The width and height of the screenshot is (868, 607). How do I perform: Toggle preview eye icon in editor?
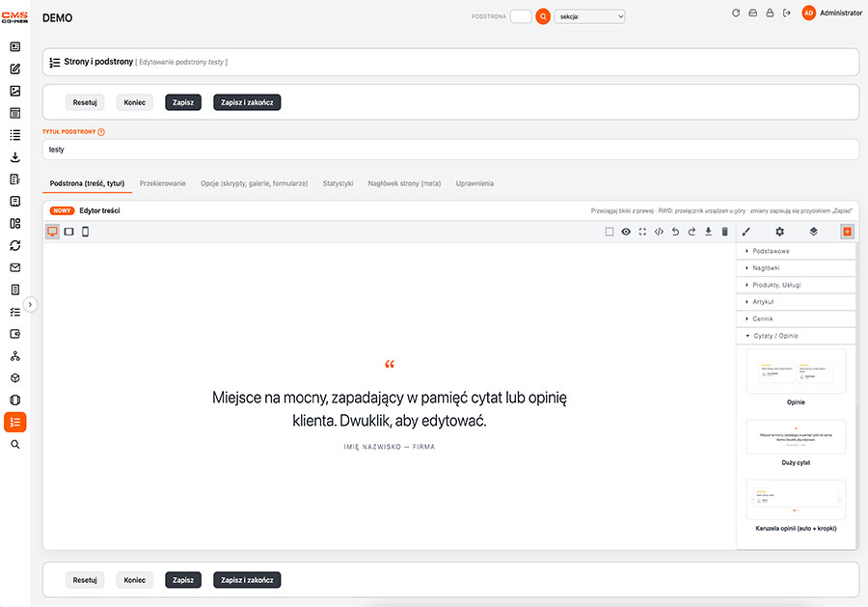click(626, 232)
